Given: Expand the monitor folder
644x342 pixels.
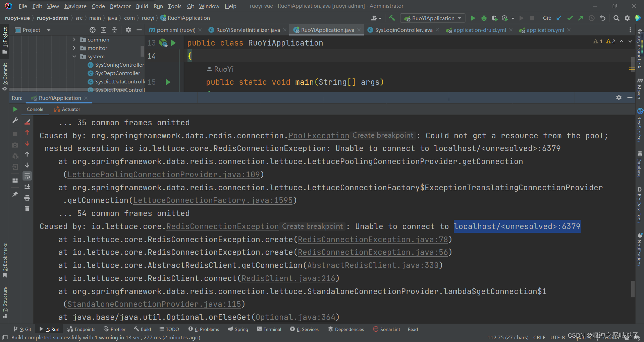Looking at the screenshot, I should [x=74, y=48].
